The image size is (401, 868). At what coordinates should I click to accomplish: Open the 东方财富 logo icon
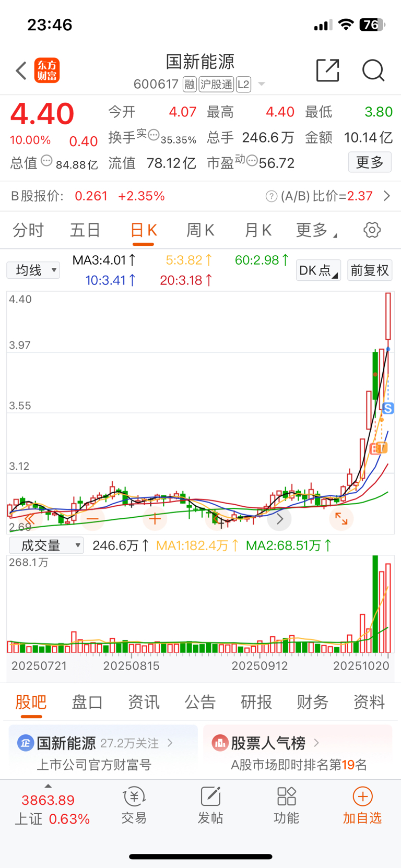[47, 70]
